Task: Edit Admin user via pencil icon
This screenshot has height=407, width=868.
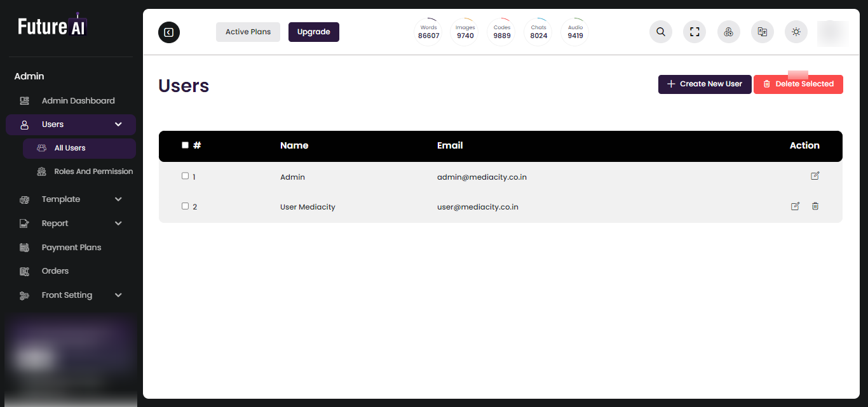Action: [815, 176]
